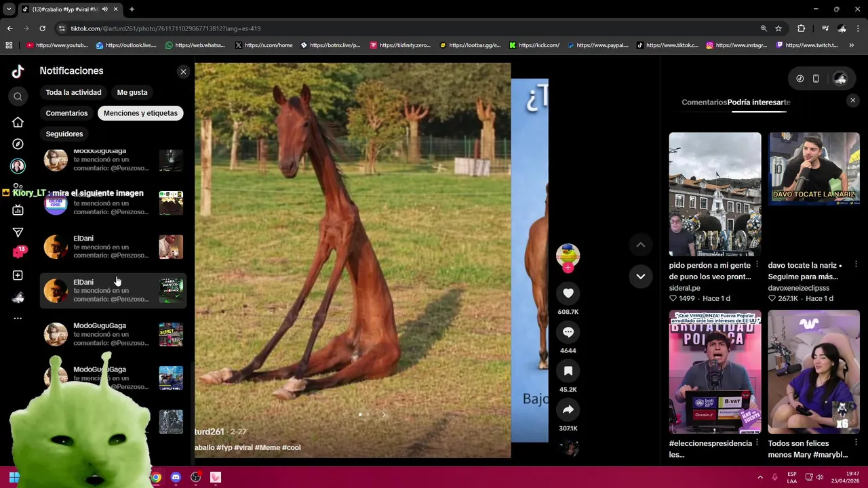This screenshot has width=868, height=488.
Task: Close the Notificaciones panel
Action: (x=183, y=71)
